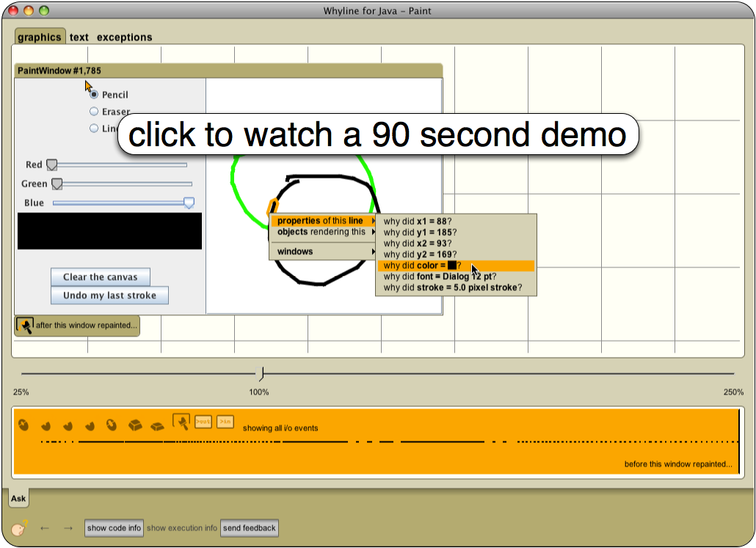Switch to the exceptions tab

click(x=125, y=37)
